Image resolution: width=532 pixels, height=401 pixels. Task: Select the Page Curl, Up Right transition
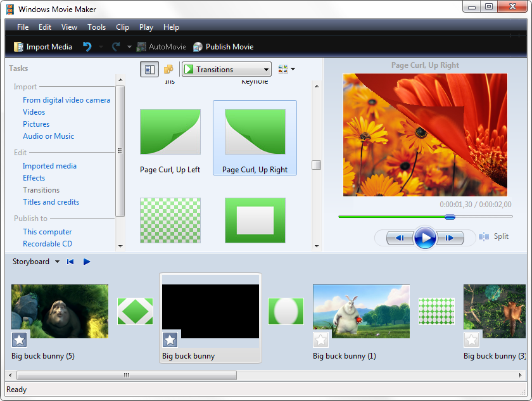tap(255, 137)
